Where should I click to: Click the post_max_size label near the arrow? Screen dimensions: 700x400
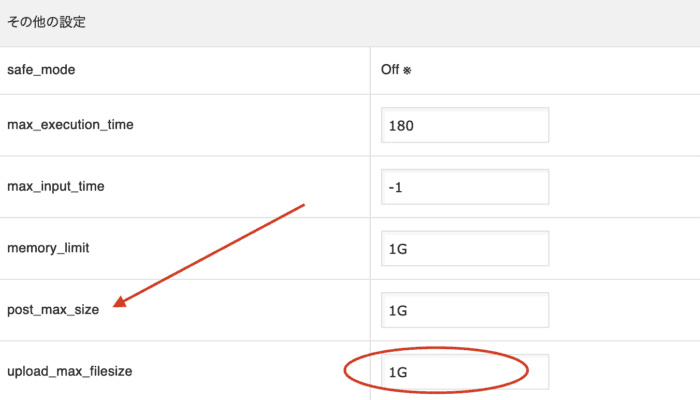coord(53,309)
